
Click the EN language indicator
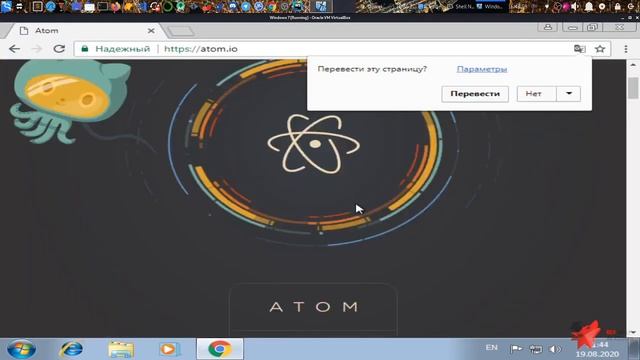click(x=491, y=347)
